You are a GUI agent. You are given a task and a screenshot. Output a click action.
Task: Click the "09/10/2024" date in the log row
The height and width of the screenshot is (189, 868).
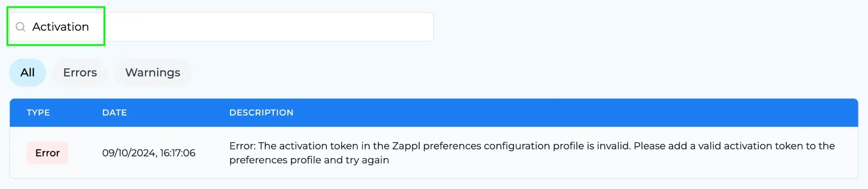[x=129, y=153]
